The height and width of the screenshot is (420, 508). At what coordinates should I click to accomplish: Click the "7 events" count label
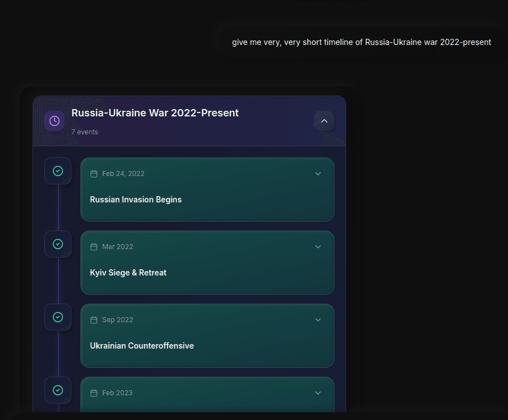[x=84, y=132]
